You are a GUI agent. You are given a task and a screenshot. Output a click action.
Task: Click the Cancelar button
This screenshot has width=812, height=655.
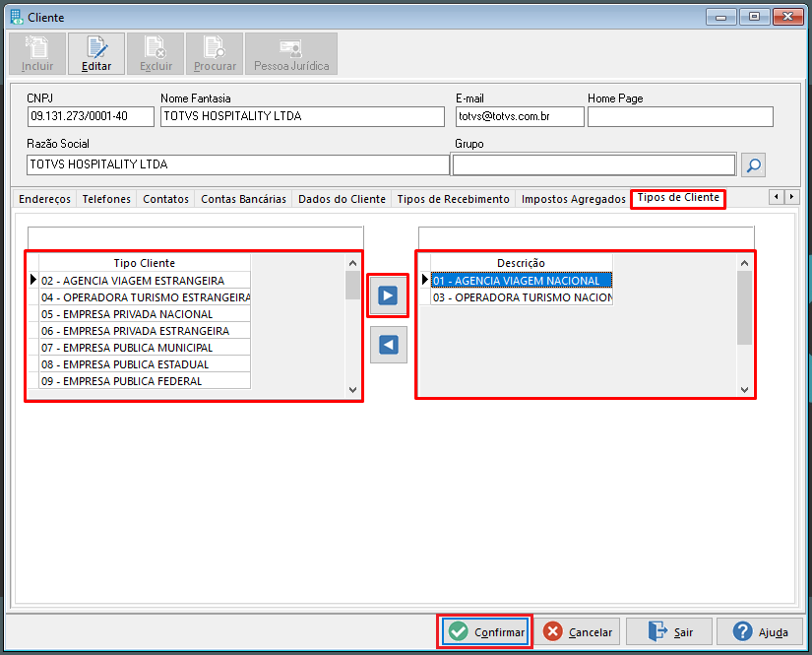578,631
